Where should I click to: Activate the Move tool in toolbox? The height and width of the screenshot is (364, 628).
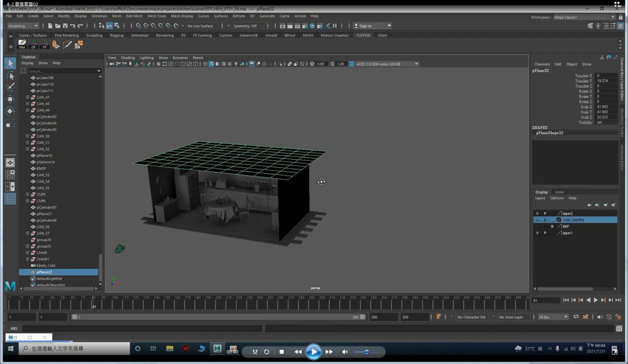tap(10, 99)
